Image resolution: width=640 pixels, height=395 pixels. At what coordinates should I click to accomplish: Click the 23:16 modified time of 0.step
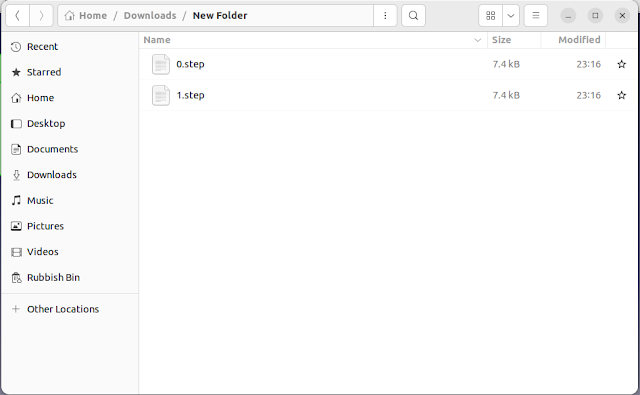[x=589, y=64]
